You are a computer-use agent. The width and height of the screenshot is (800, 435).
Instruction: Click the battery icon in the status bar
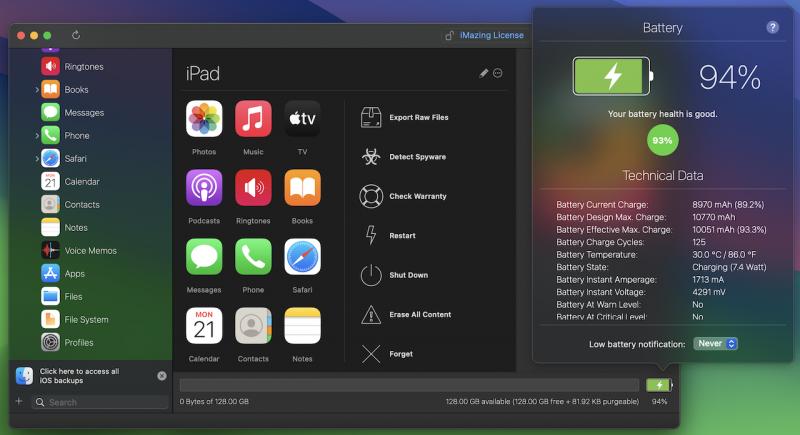(659, 385)
